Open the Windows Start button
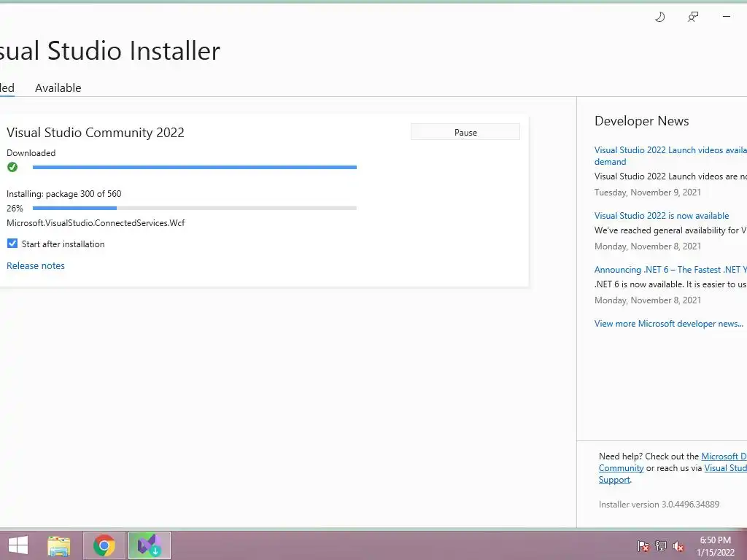The width and height of the screenshot is (747, 560). [18, 545]
